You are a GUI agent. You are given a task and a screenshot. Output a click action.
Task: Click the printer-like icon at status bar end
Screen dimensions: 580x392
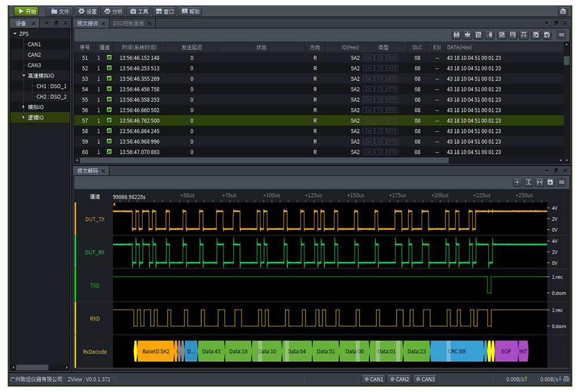566,379
